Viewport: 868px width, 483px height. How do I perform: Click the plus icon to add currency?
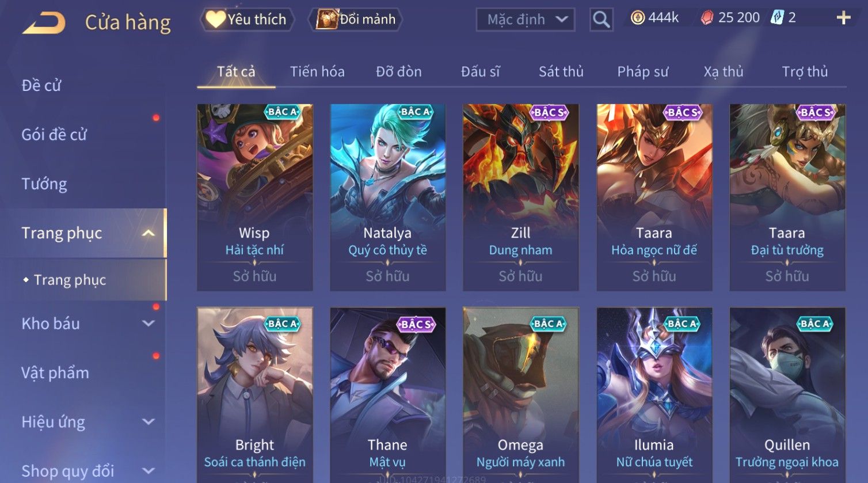tap(843, 18)
